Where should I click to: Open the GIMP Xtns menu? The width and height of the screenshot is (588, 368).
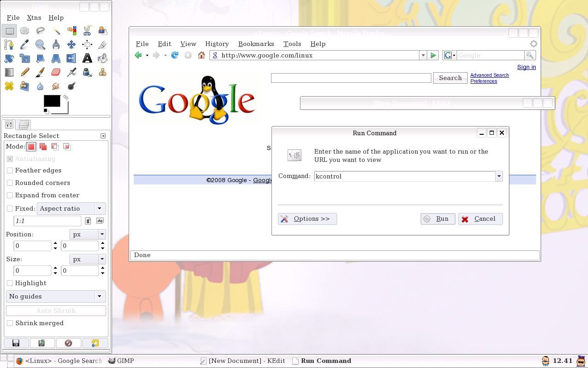click(34, 17)
